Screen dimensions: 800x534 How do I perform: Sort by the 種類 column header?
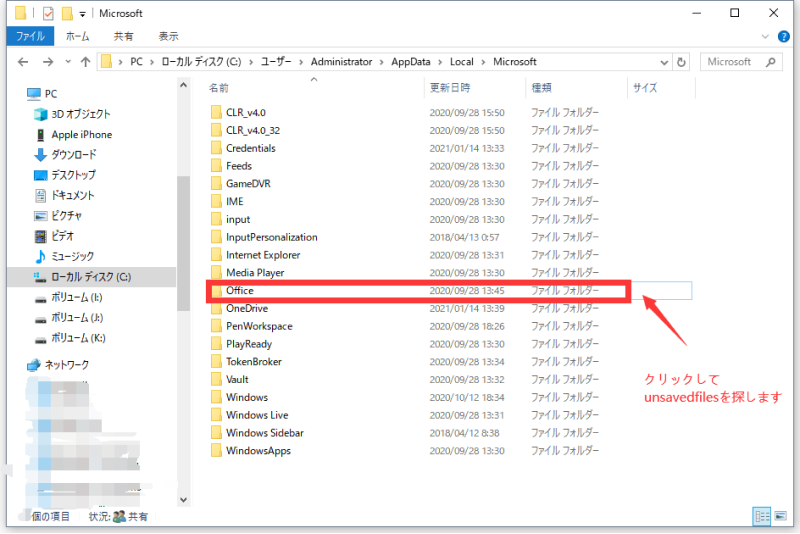click(541, 88)
